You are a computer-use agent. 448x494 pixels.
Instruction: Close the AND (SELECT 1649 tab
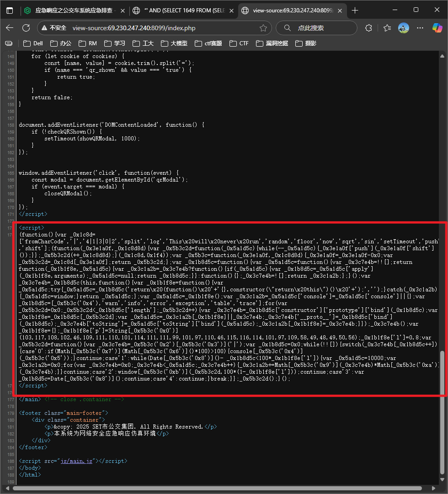(231, 11)
